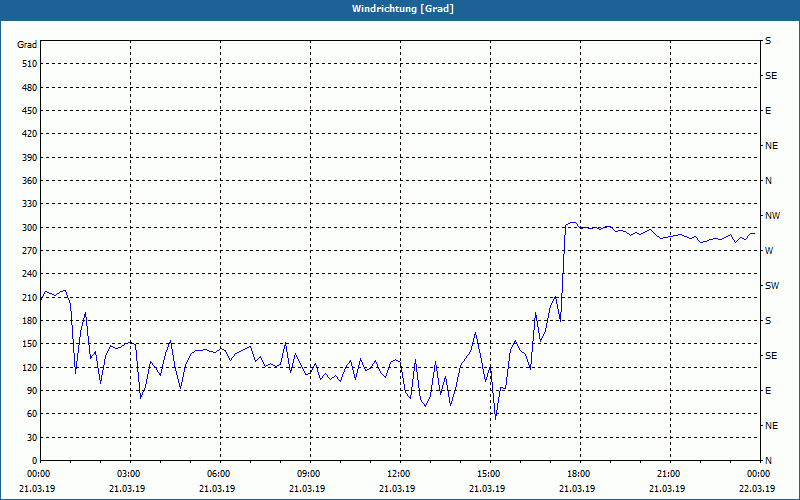Click the "210" y-axis tick label

[30, 297]
